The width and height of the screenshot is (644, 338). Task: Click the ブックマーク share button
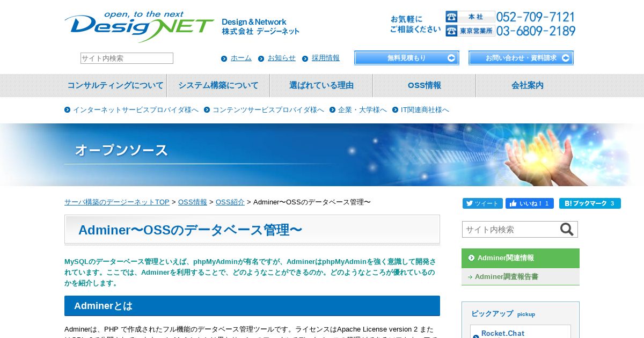coord(590,204)
